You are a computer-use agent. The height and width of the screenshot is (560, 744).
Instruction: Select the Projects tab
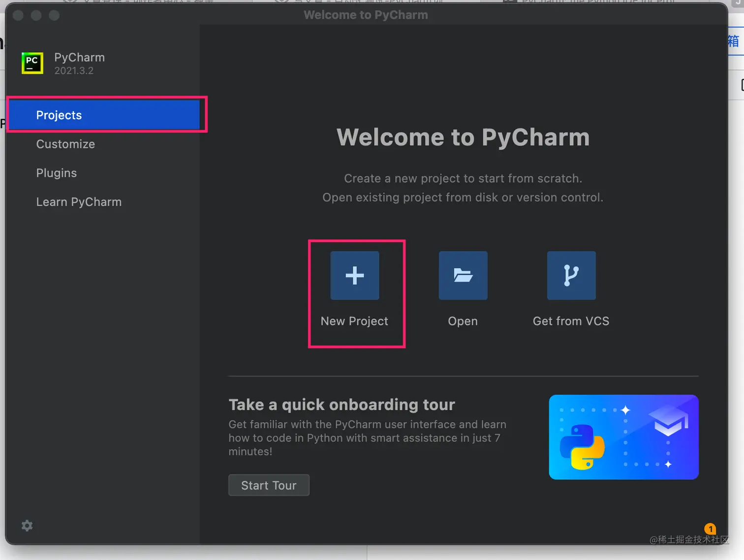(104, 115)
